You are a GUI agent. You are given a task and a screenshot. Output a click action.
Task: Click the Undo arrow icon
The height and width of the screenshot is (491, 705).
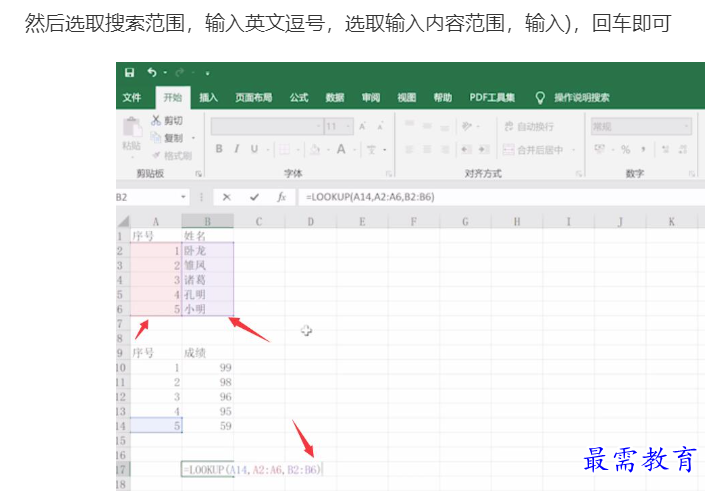pos(152,72)
